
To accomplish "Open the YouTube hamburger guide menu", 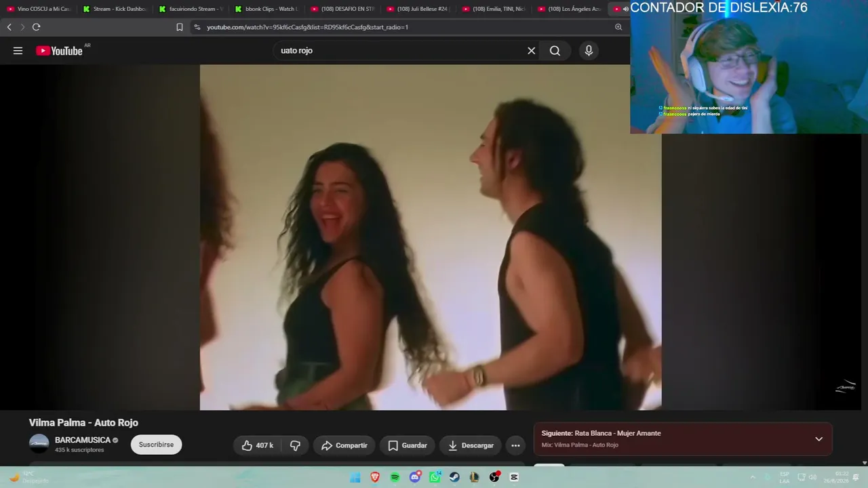I will 18,51.
